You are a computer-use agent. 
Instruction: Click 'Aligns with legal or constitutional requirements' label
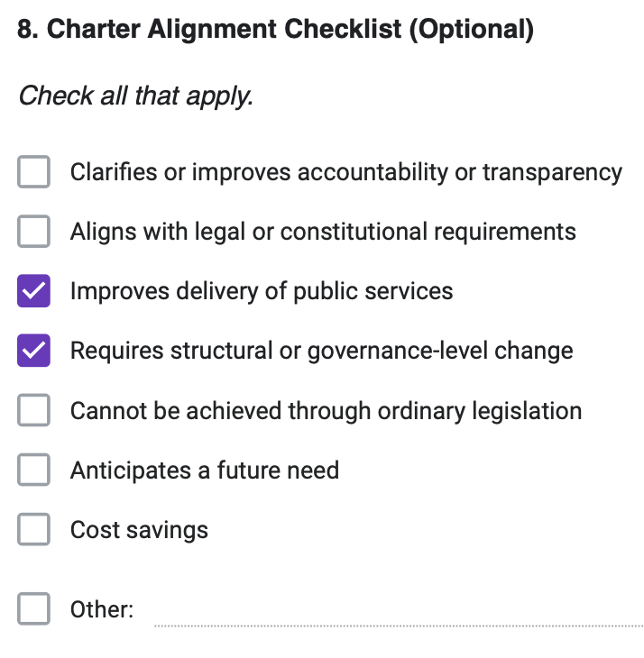pyautogui.click(x=323, y=232)
